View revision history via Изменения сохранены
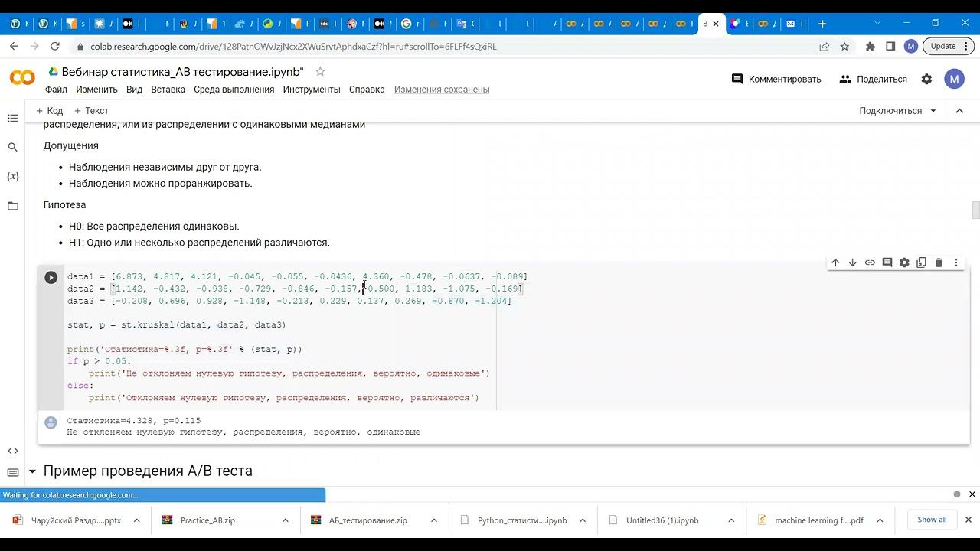 (442, 90)
